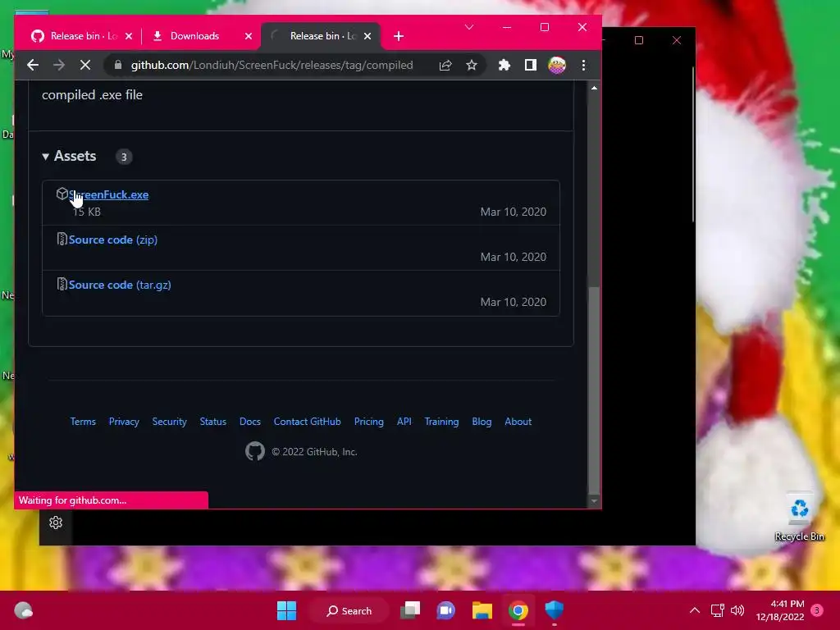The width and height of the screenshot is (840, 630).
Task: Click the scrollbar down arrow
Action: pos(594,501)
